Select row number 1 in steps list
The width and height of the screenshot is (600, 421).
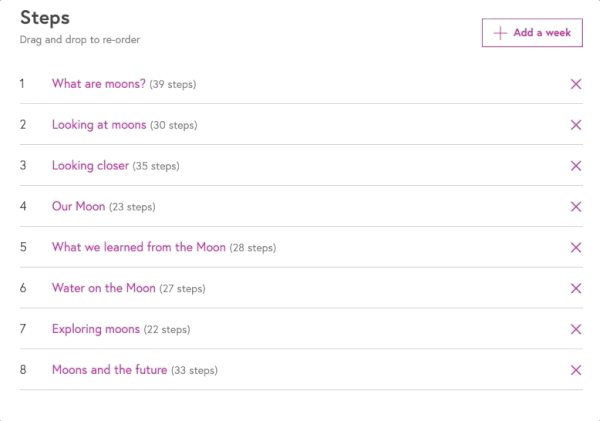click(22, 84)
